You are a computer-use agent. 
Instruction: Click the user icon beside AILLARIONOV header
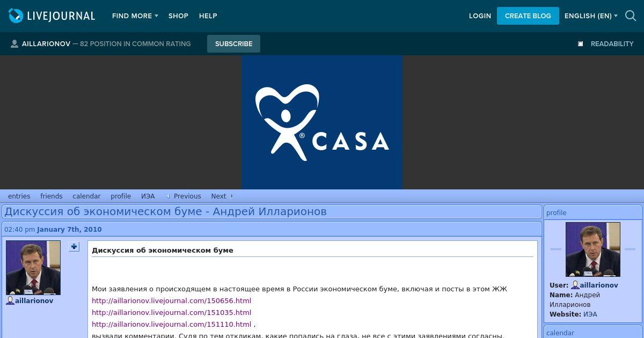pos(14,44)
